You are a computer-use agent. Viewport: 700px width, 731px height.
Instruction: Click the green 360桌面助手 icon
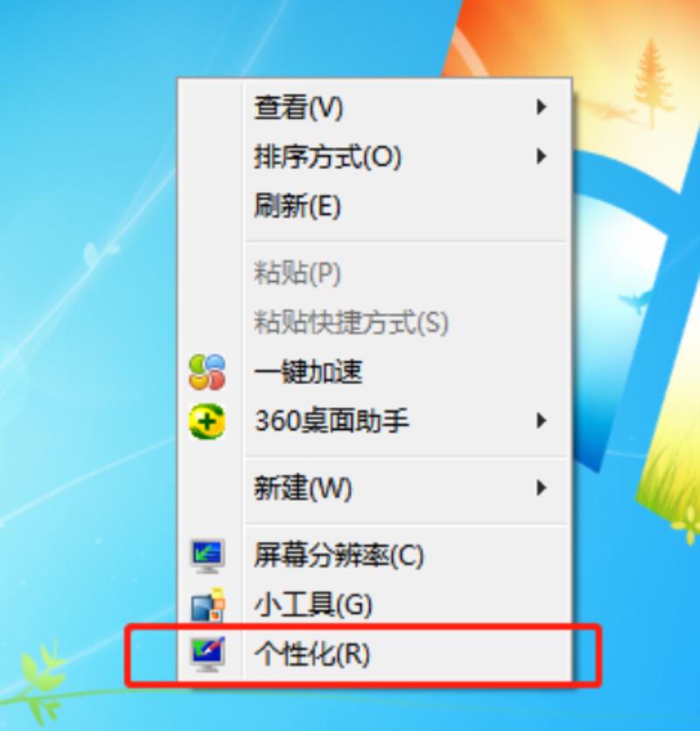[207, 421]
